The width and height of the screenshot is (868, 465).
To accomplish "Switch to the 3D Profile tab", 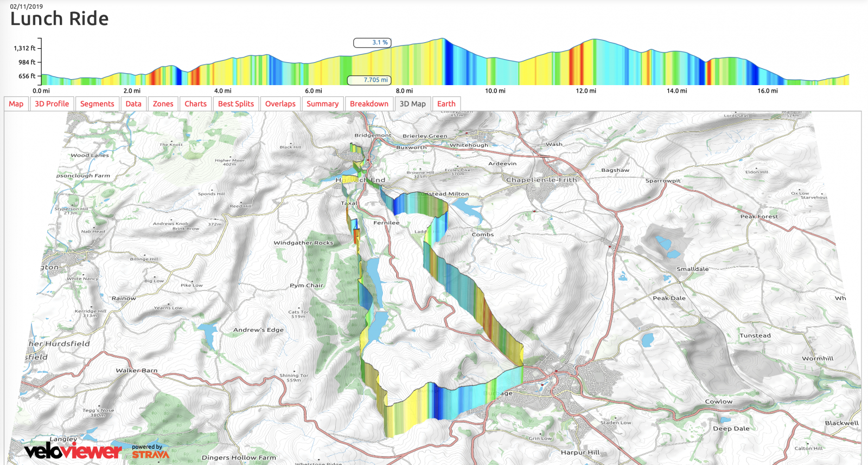I will point(52,104).
